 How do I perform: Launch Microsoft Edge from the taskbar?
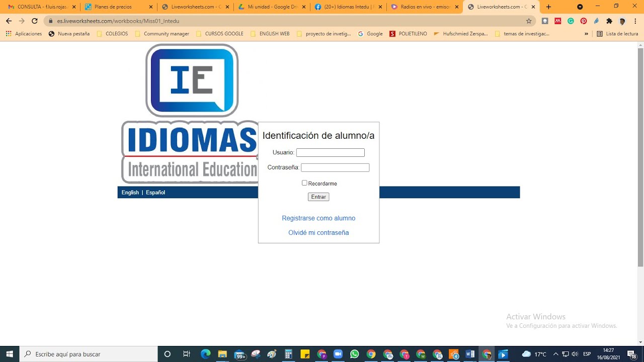(205, 354)
